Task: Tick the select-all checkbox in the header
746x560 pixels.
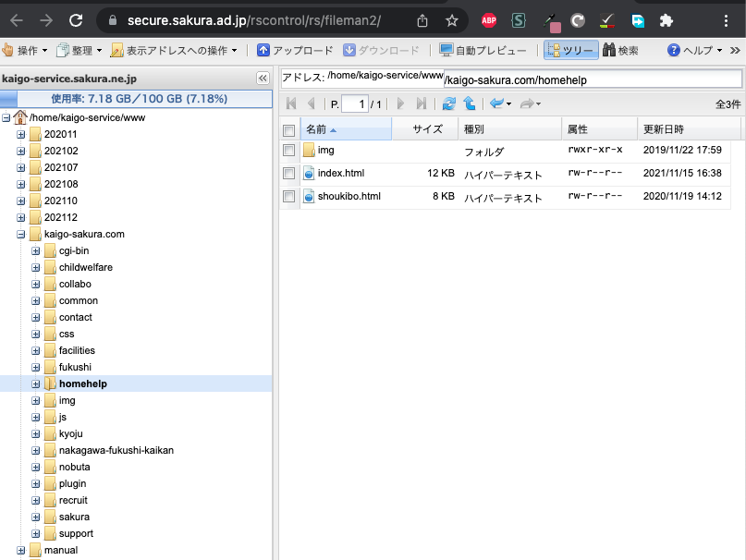Action: tap(289, 129)
